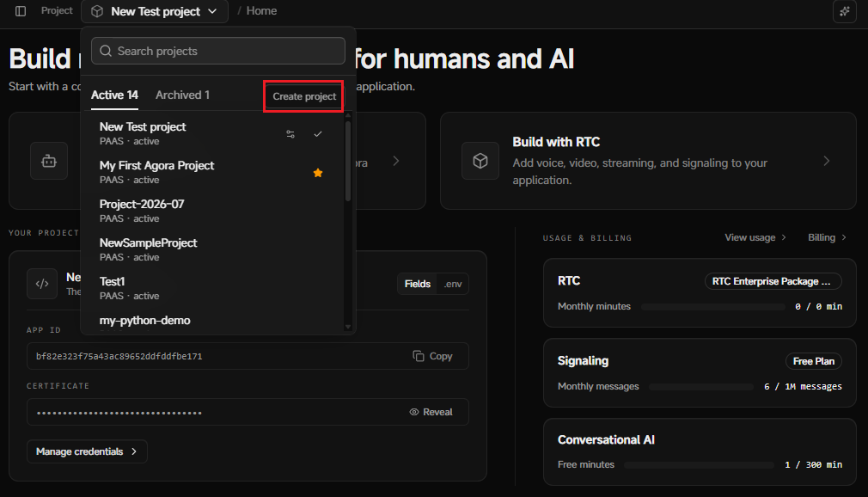Click the Create project button
Screen dimensions: 868x497
point(304,96)
